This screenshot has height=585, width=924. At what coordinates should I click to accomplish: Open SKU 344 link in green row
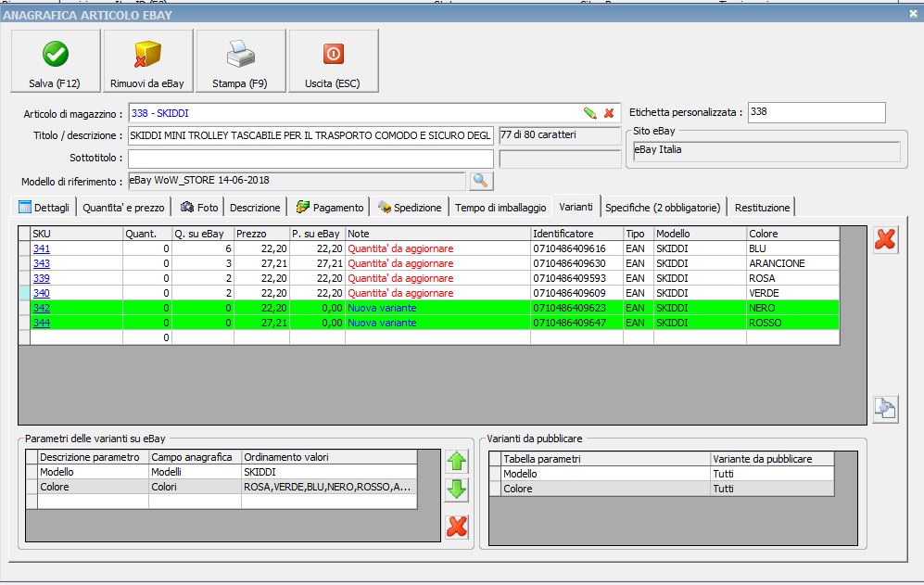pyautogui.click(x=41, y=323)
